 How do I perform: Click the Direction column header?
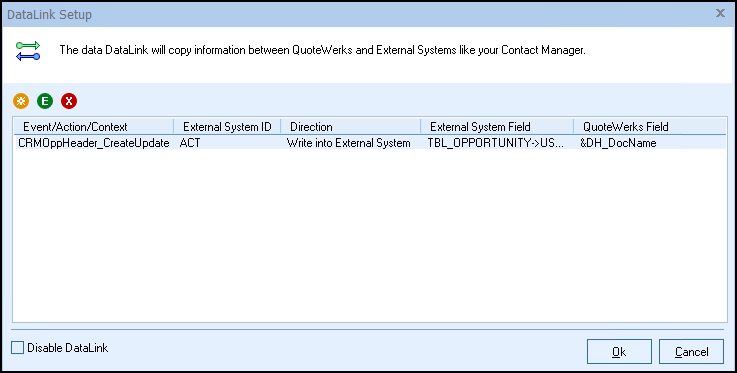point(350,127)
